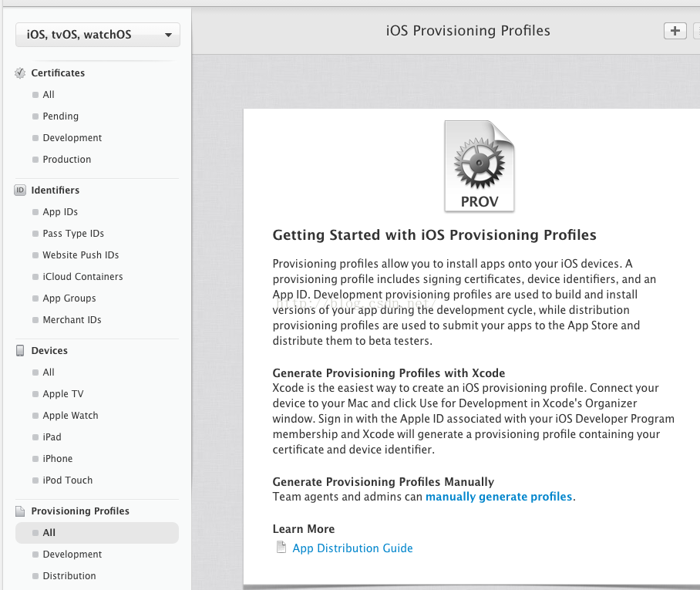Show Apple Watch devices

tap(70, 416)
